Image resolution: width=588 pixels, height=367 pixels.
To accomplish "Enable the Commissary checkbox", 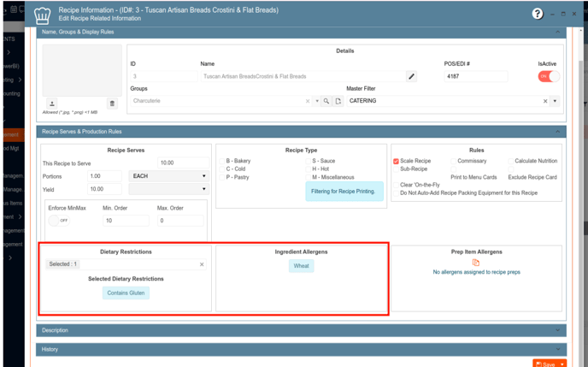I will (x=453, y=162).
